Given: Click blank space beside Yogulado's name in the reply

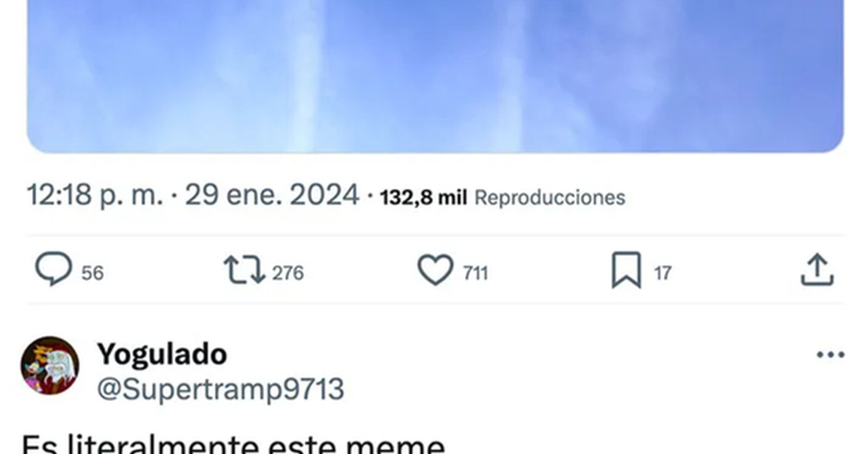Looking at the screenshot, I should pyautogui.click(x=517, y=355).
